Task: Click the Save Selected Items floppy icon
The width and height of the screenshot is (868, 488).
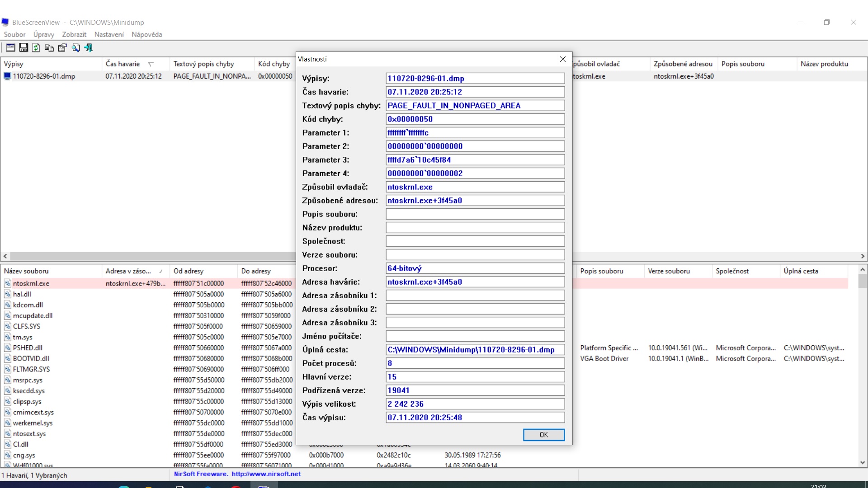Action: pyautogui.click(x=24, y=48)
